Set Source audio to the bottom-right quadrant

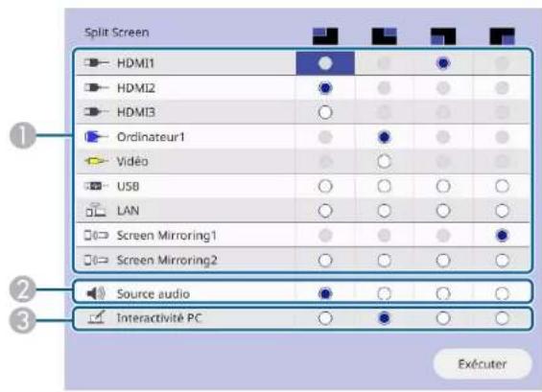pos(502,293)
